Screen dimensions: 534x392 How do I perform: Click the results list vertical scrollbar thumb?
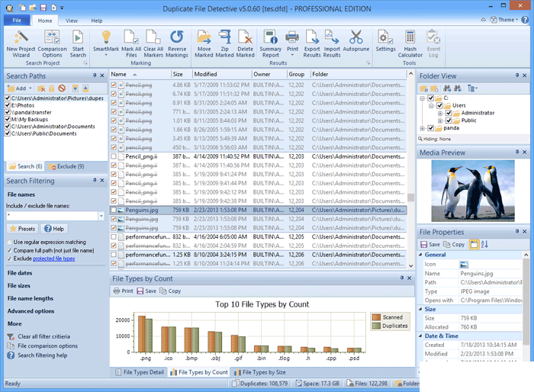click(x=411, y=198)
